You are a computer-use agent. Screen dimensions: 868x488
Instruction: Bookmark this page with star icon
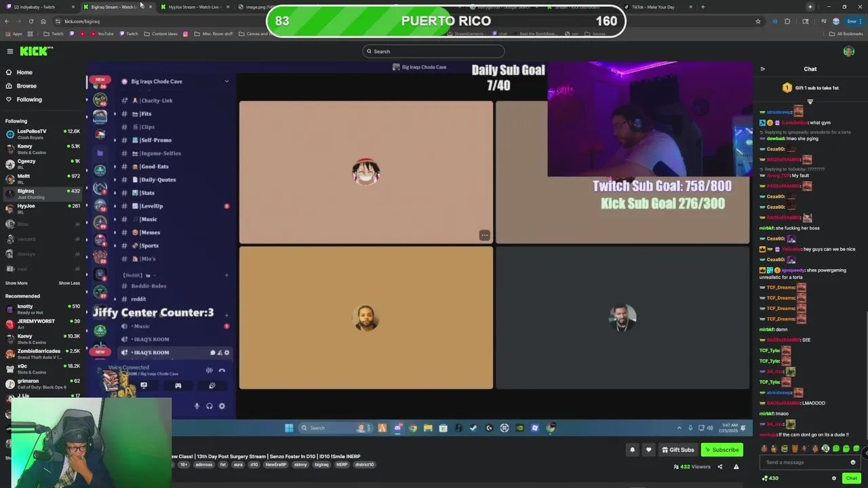pyautogui.click(x=757, y=21)
